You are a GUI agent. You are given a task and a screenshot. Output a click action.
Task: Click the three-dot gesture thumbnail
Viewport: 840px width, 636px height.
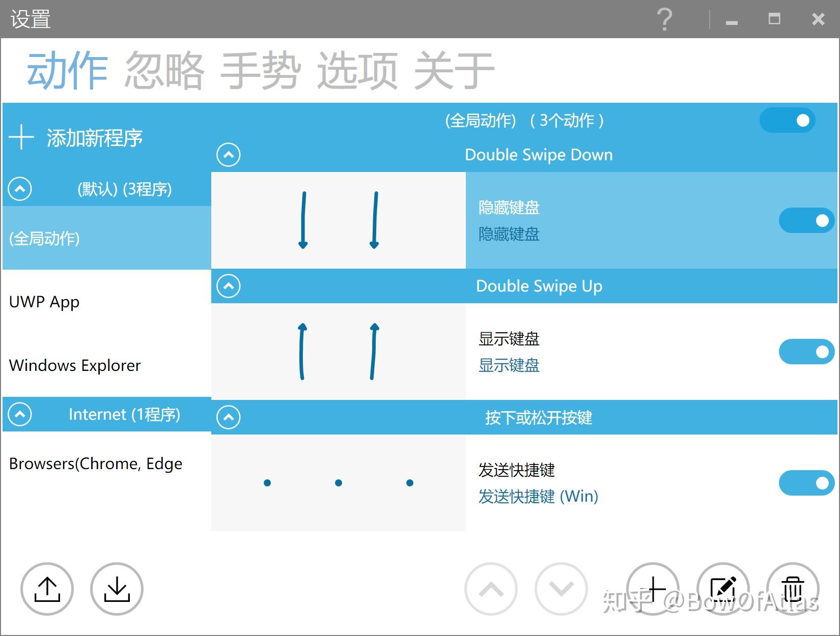(339, 483)
